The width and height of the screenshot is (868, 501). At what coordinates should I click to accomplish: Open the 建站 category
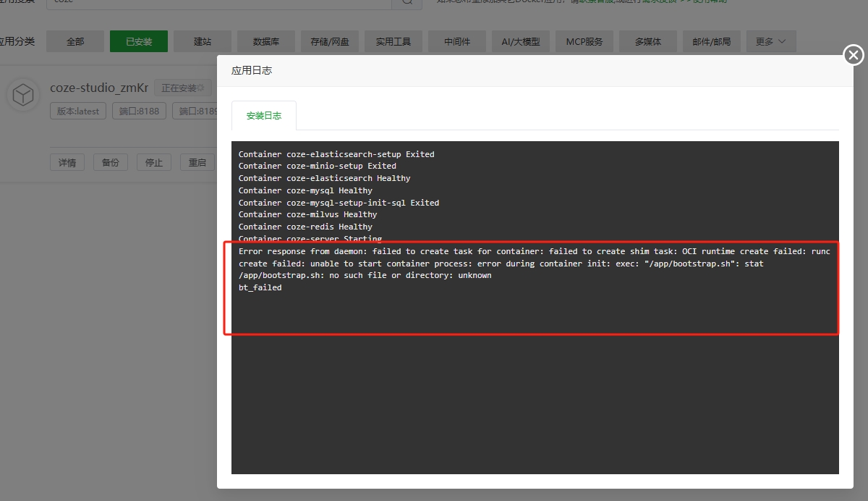click(203, 41)
